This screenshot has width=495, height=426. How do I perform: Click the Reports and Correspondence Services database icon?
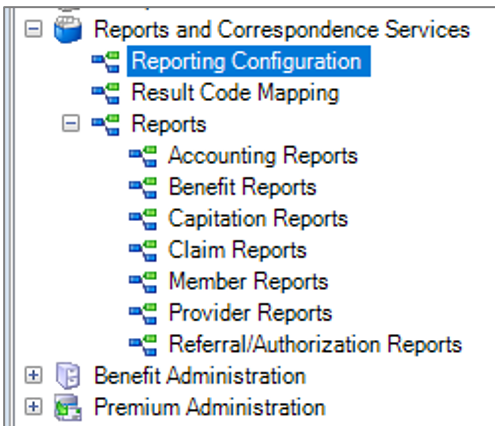68,30
